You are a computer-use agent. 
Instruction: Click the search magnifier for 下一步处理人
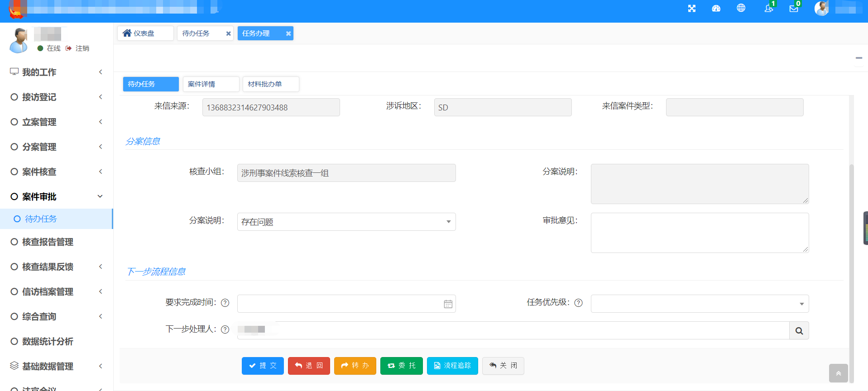click(799, 331)
